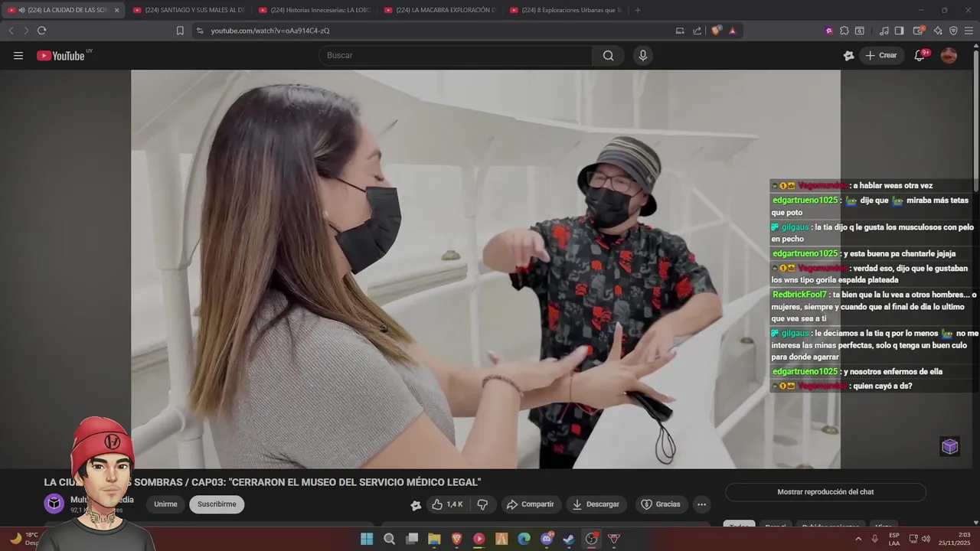Open the Brave VPN shield icon
Screen dimensions: 980x551
[x=953, y=31]
